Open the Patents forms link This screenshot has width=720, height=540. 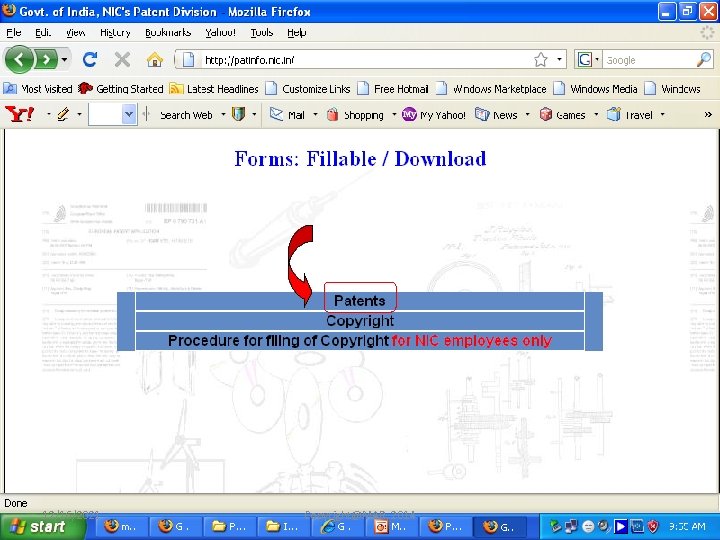[360, 301]
